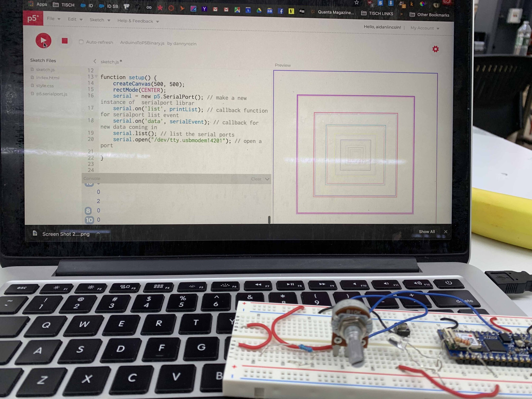This screenshot has width=532, height=399.
Task: Fold the setup function at line 13
Action: 96,76
